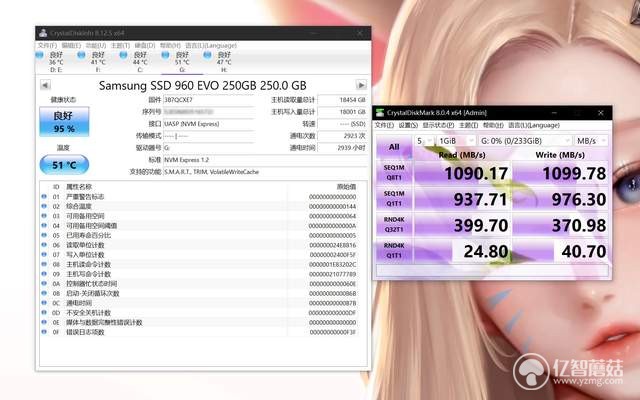Viewport: 640px width, 400px height.
Task: Click the CrystalDiskMark title bar app icon
Action: click(380, 113)
